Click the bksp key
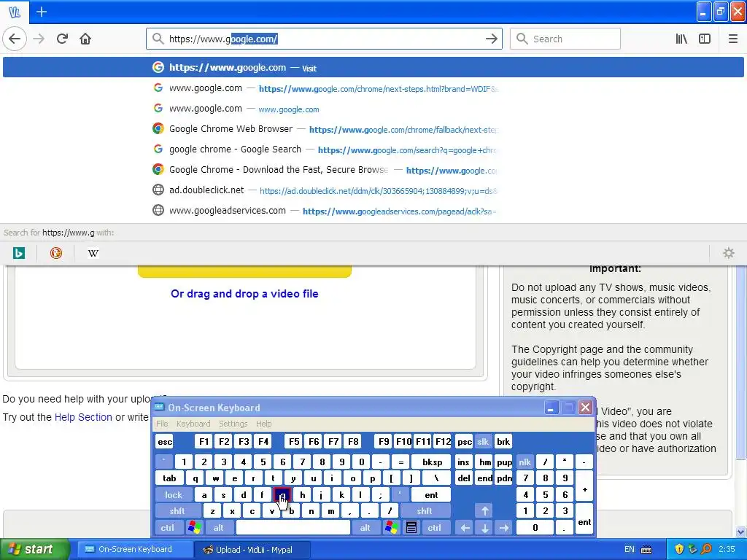This screenshot has width=747, height=560. coord(432,462)
